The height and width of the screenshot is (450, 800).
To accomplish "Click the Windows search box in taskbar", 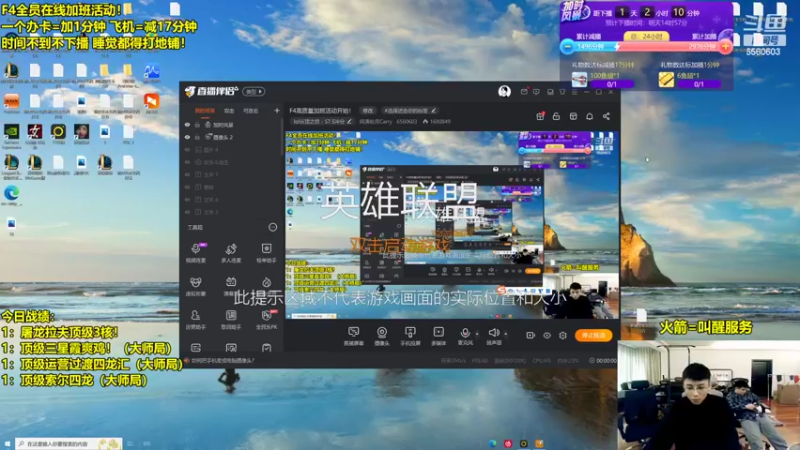I will coord(68,444).
